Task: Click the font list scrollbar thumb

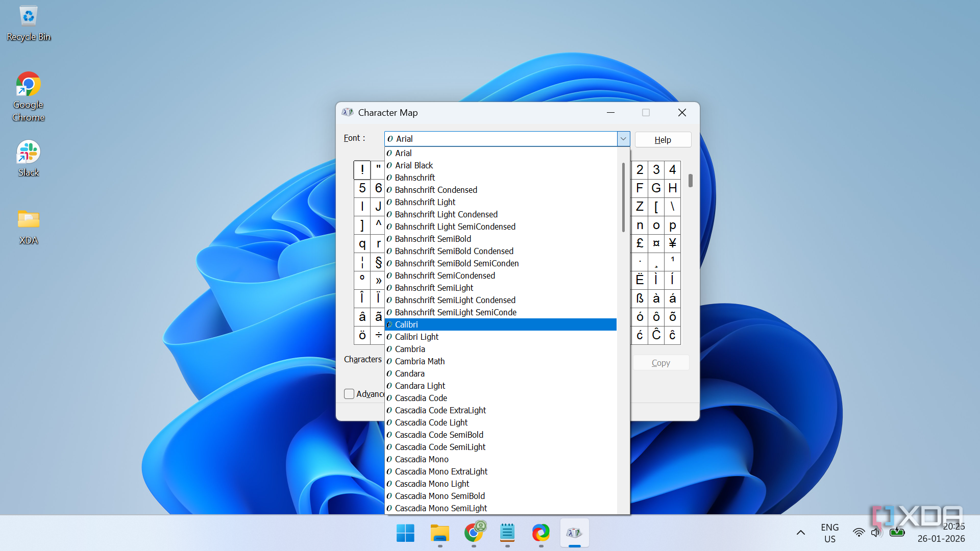Action: [623, 197]
